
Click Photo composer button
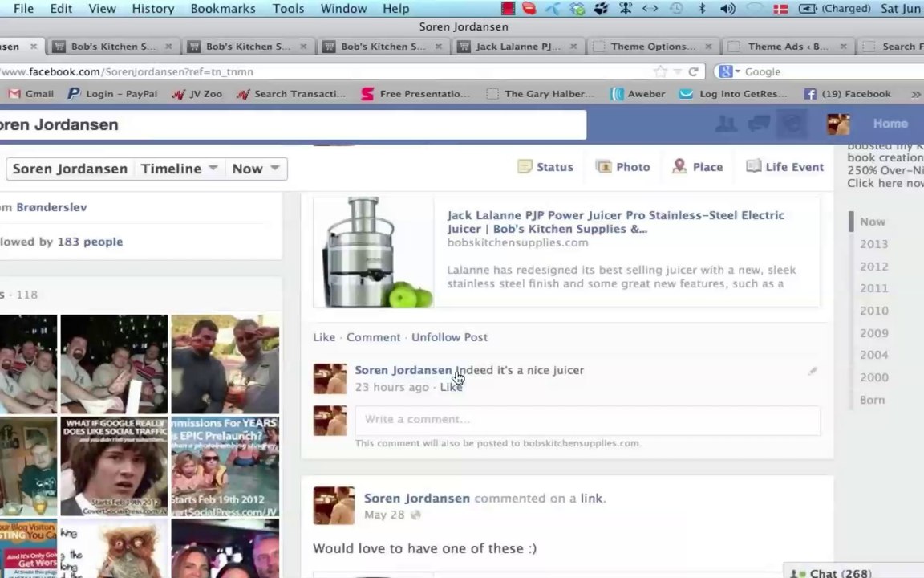[x=622, y=167]
